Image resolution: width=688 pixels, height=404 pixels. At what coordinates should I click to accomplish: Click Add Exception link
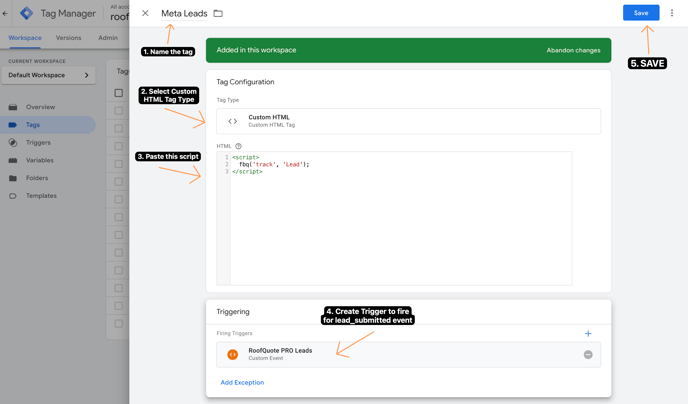(x=242, y=383)
